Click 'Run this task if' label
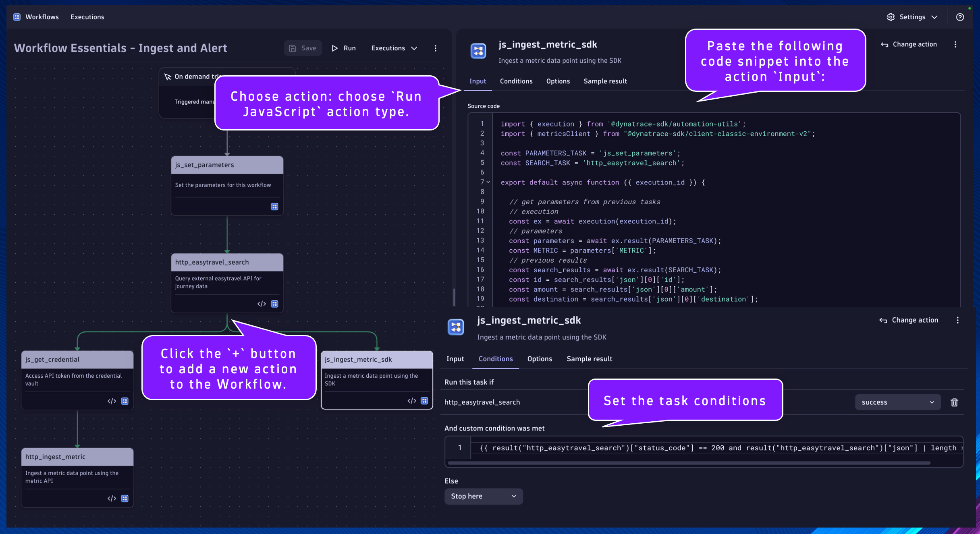 (x=469, y=382)
